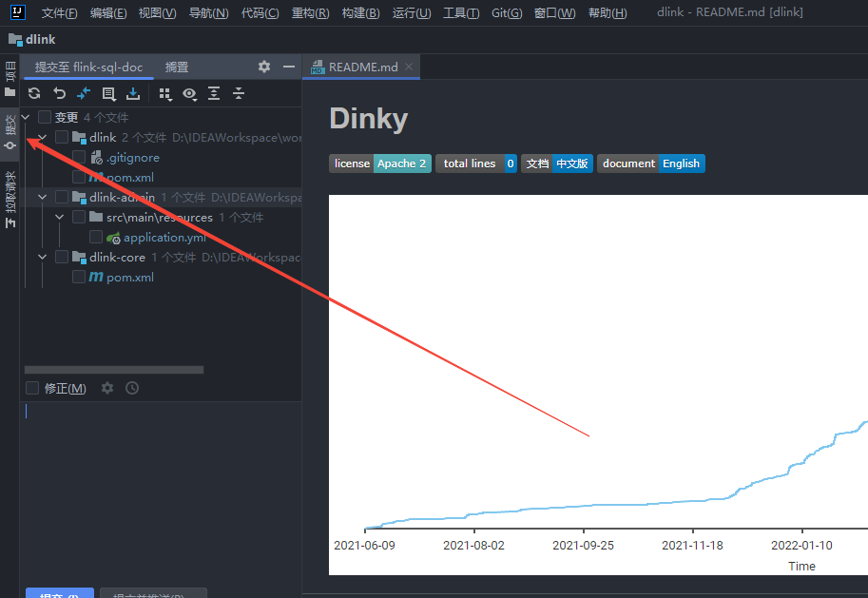Check the dlink pom.xml checkbox
868x598 pixels.
(x=79, y=177)
